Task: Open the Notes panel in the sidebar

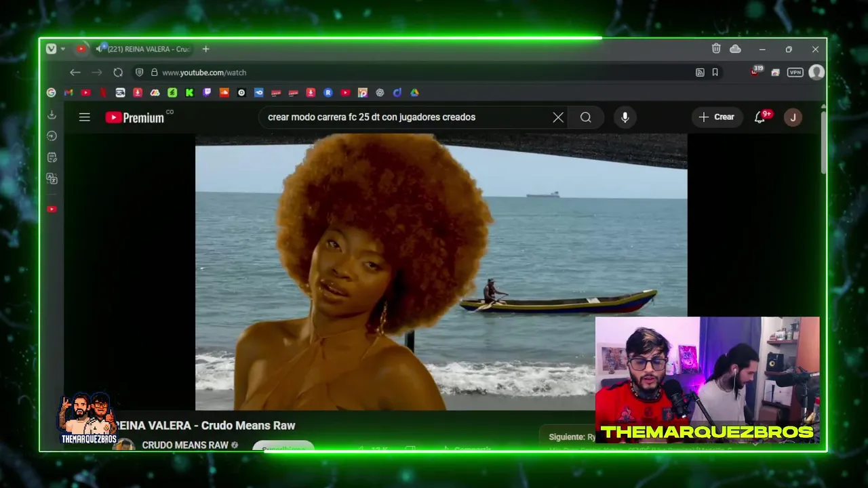Action: pos(52,157)
